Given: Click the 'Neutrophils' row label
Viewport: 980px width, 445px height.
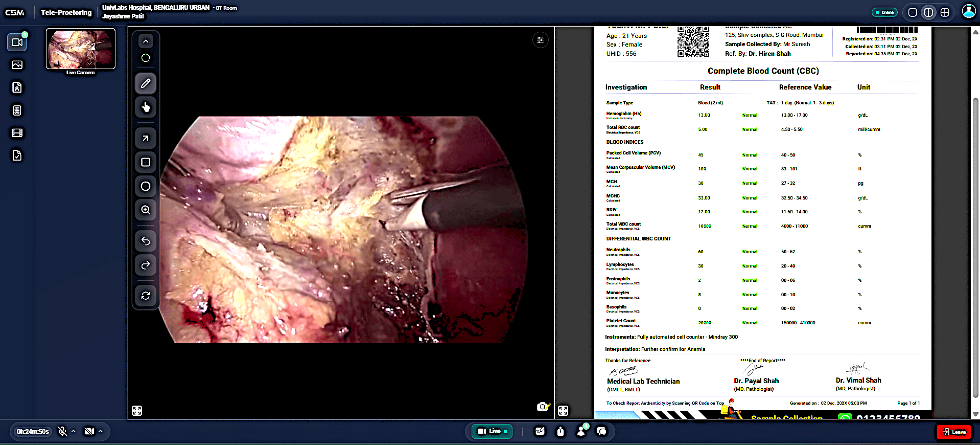Looking at the screenshot, I should point(618,250).
